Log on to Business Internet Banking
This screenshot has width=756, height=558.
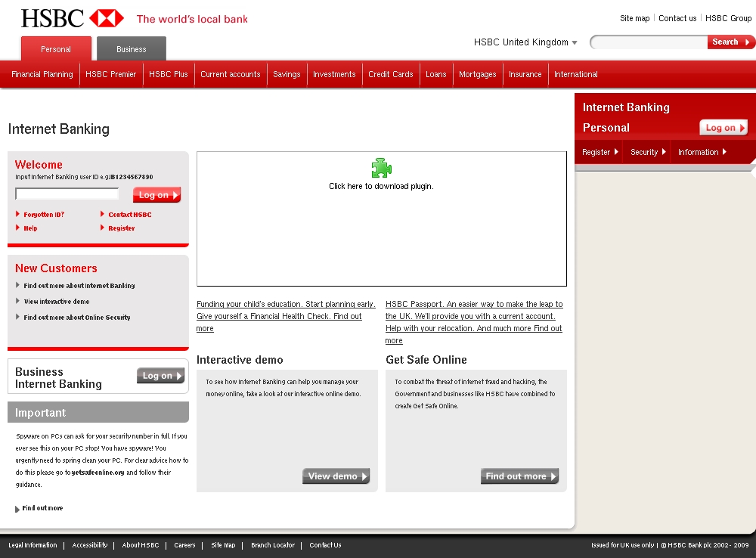pos(160,376)
